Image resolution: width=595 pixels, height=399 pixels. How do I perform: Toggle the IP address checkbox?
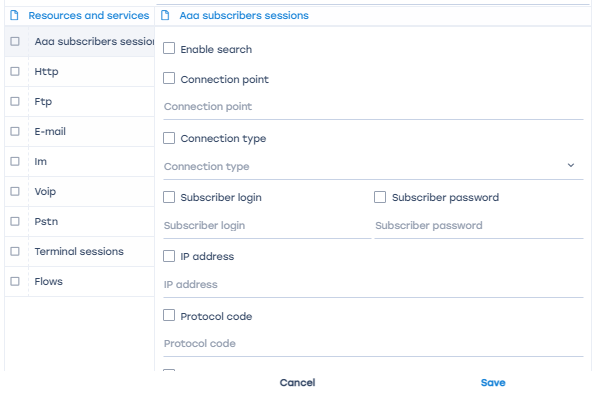click(169, 256)
